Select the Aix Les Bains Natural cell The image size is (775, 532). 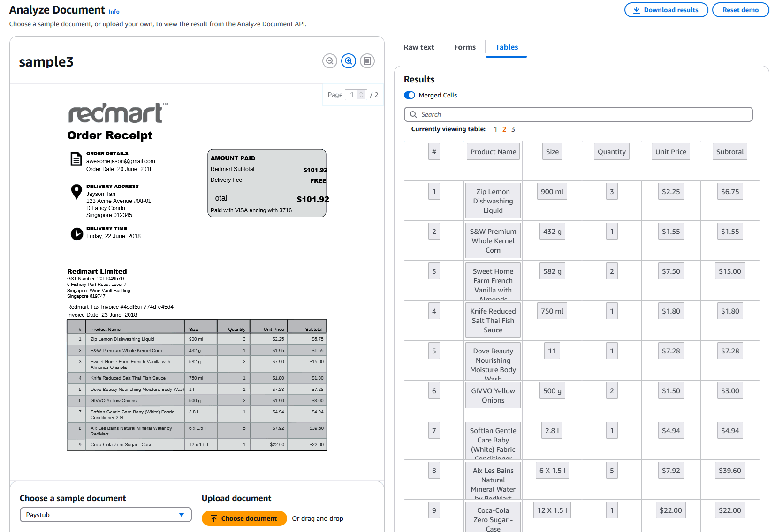(493, 480)
